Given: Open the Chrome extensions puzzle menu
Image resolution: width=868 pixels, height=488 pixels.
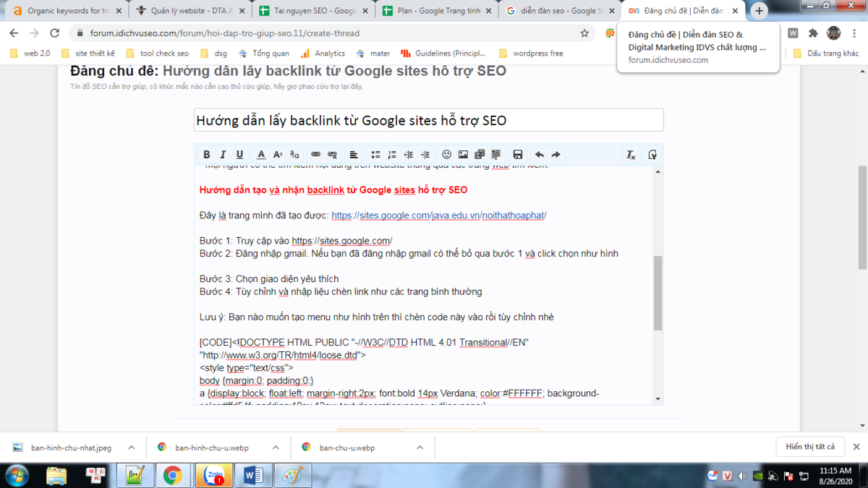Looking at the screenshot, I should pyautogui.click(x=813, y=33).
